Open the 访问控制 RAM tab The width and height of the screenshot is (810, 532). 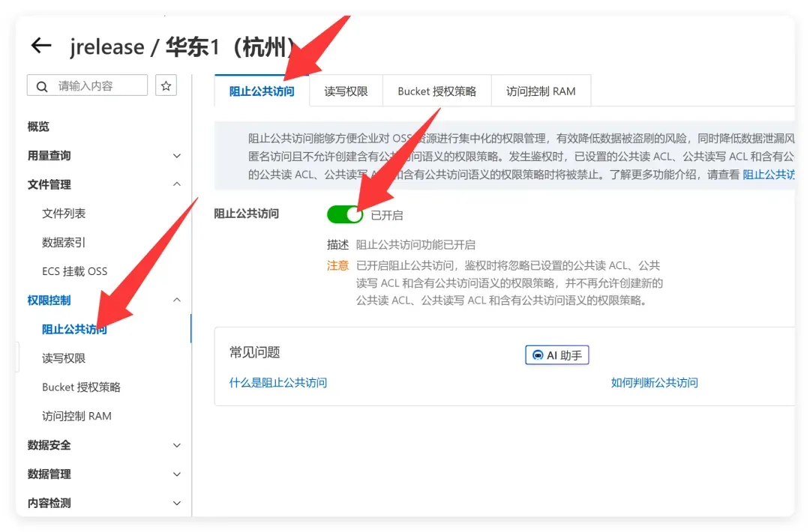pos(541,91)
